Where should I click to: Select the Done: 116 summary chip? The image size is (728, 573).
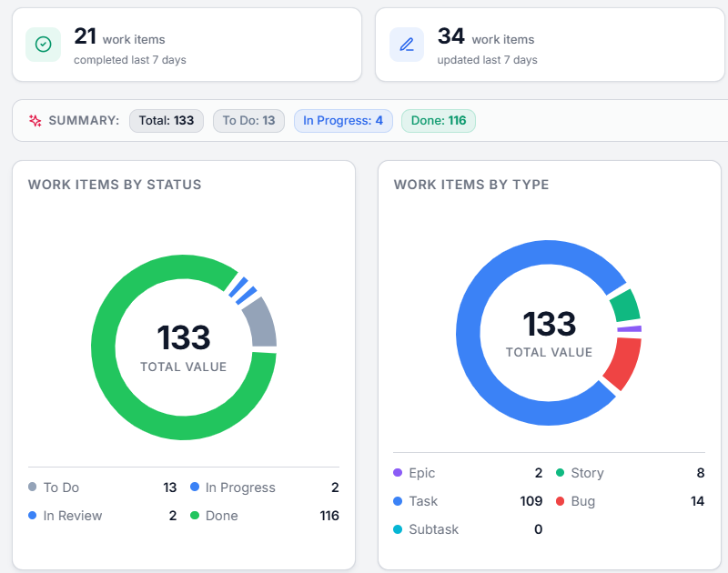pyautogui.click(x=439, y=121)
